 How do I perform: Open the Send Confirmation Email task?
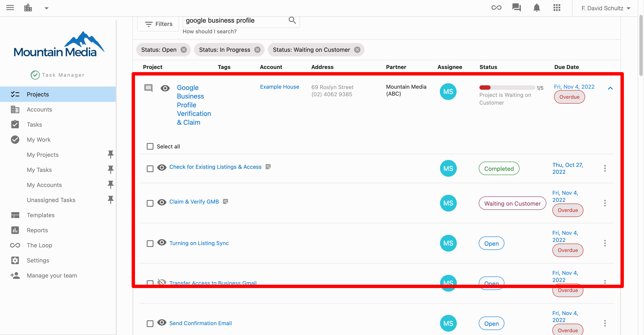[200, 323]
